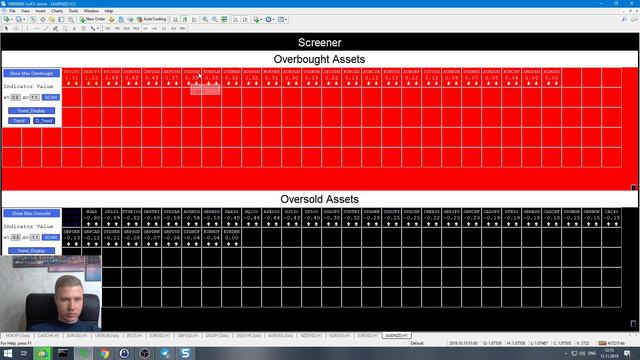This screenshot has height=360, width=640.
Task: Switch to D1 timeframe
Action: [x=164, y=29]
